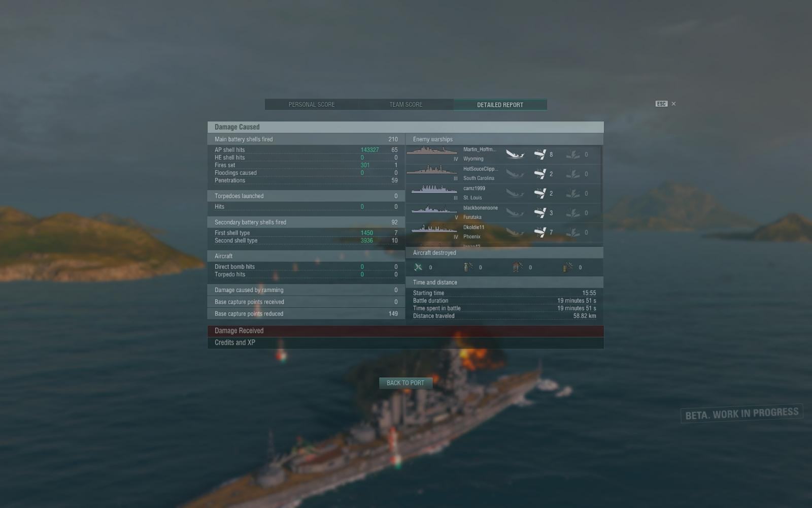
Task: Click the torpedo hits icon for South Carolina
Action: point(573,174)
